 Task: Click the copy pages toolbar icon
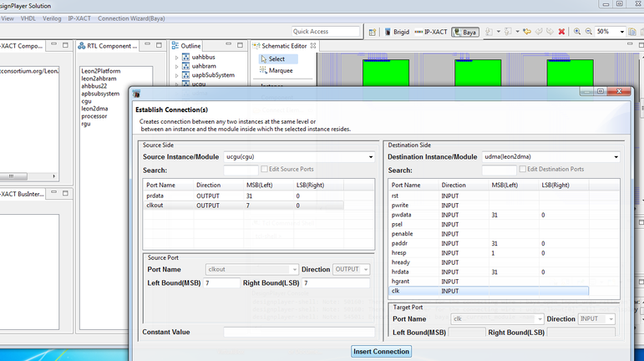(632, 32)
